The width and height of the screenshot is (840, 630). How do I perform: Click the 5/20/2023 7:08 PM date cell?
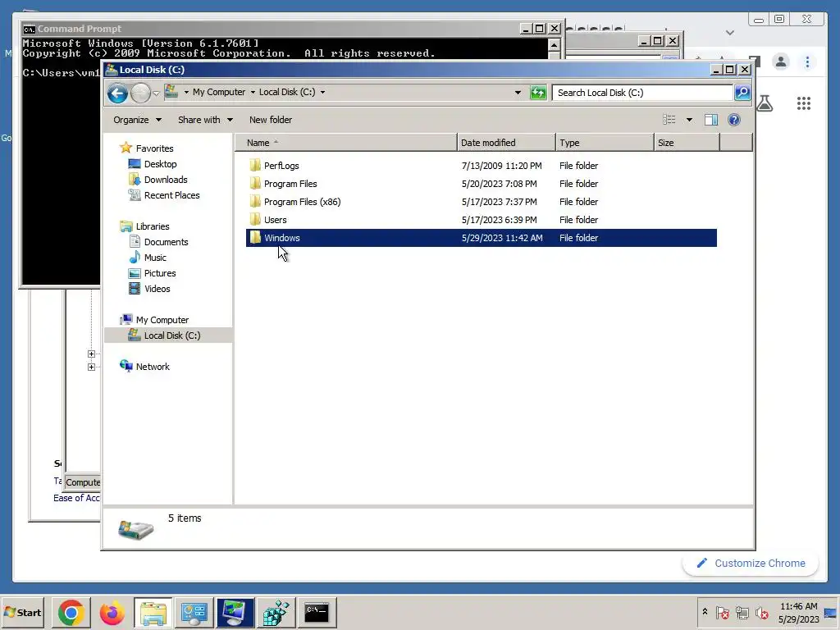coord(500,184)
